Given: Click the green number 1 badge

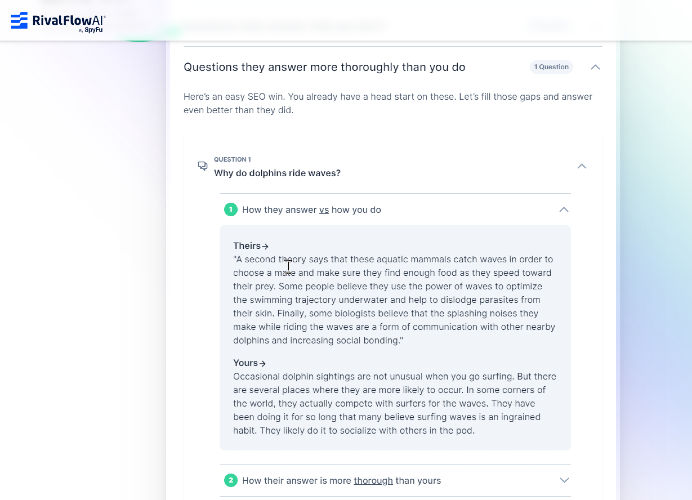Looking at the screenshot, I should 230,210.
